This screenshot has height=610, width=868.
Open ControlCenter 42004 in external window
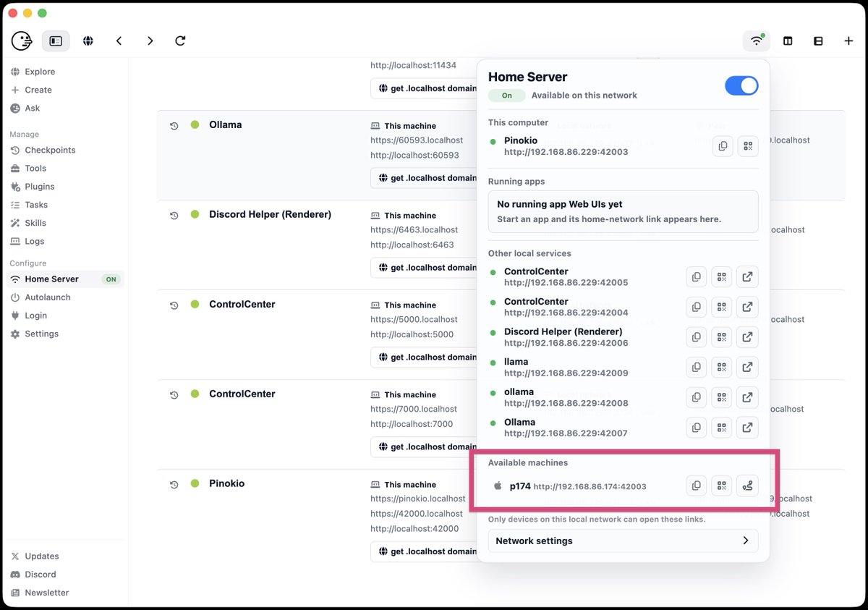747,307
